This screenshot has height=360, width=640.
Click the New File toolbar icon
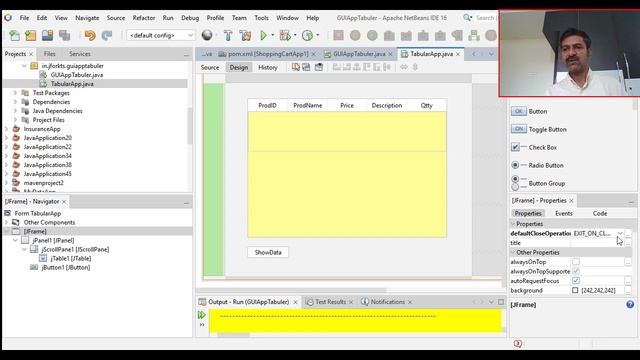pyautogui.click(x=14, y=36)
